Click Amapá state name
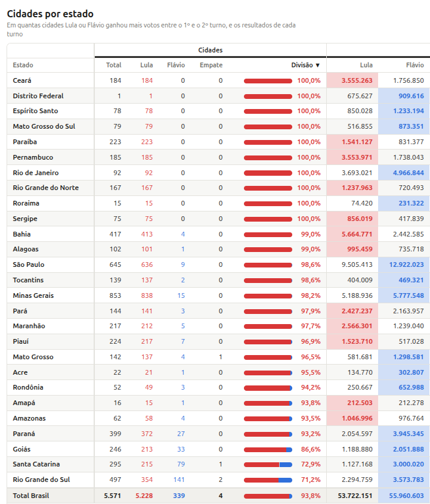This screenshot has height=504, width=430. click(24, 403)
